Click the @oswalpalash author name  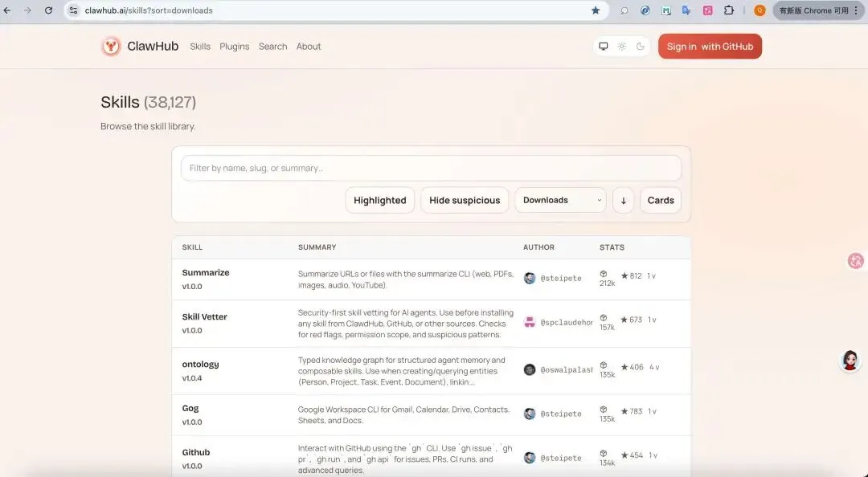(567, 369)
